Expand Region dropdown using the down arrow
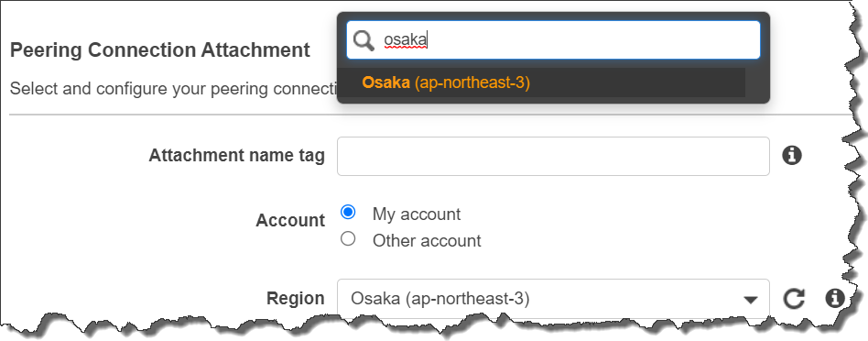This screenshot has height=341, width=868. (x=751, y=300)
